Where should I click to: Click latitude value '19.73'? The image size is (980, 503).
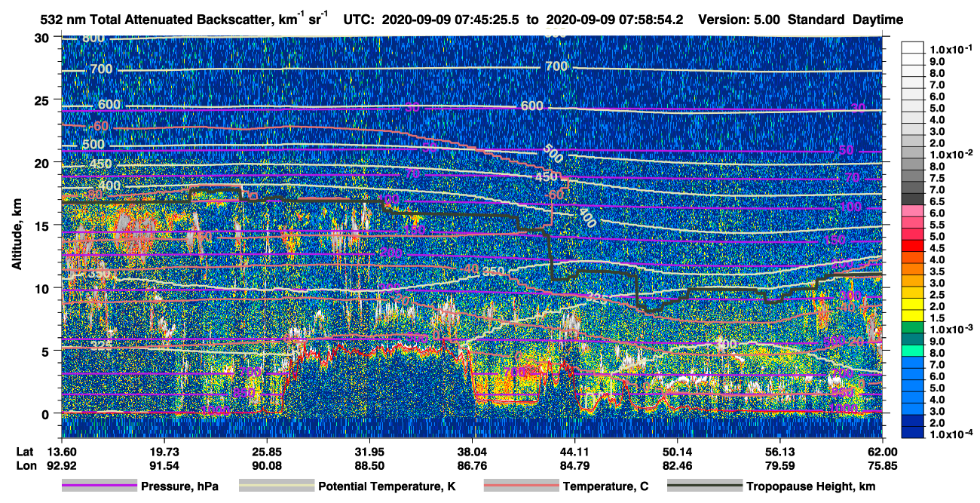click(x=164, y=451)
